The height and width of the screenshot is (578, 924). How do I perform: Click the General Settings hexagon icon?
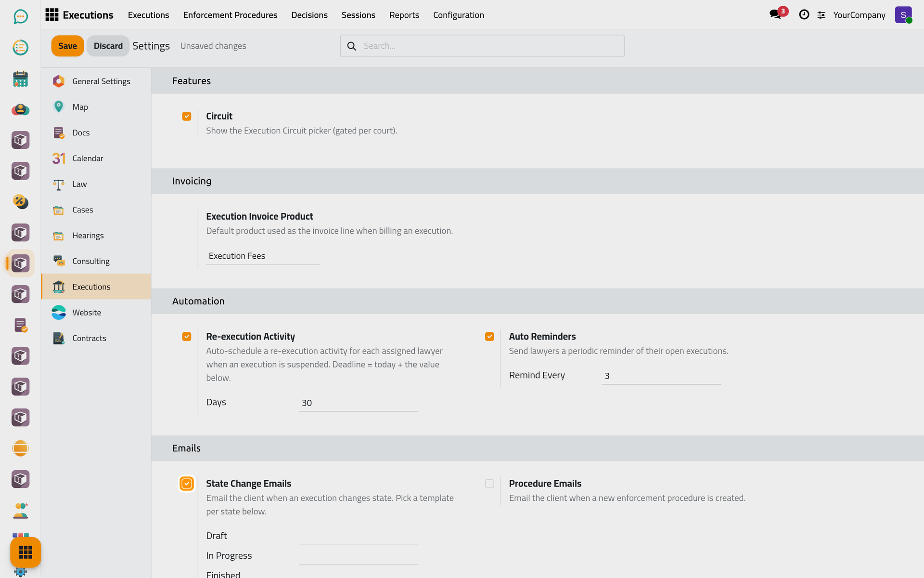click(x=59, y=81)
